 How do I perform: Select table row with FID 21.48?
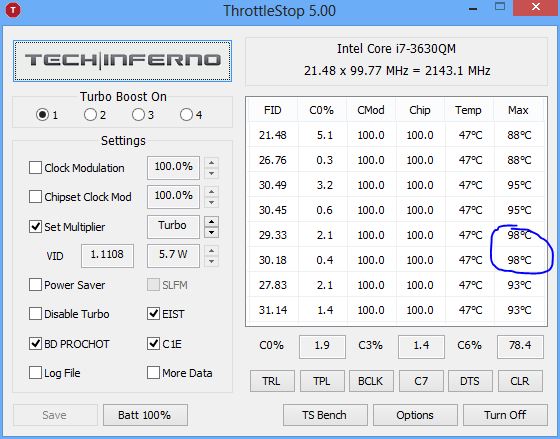[396, 135]
